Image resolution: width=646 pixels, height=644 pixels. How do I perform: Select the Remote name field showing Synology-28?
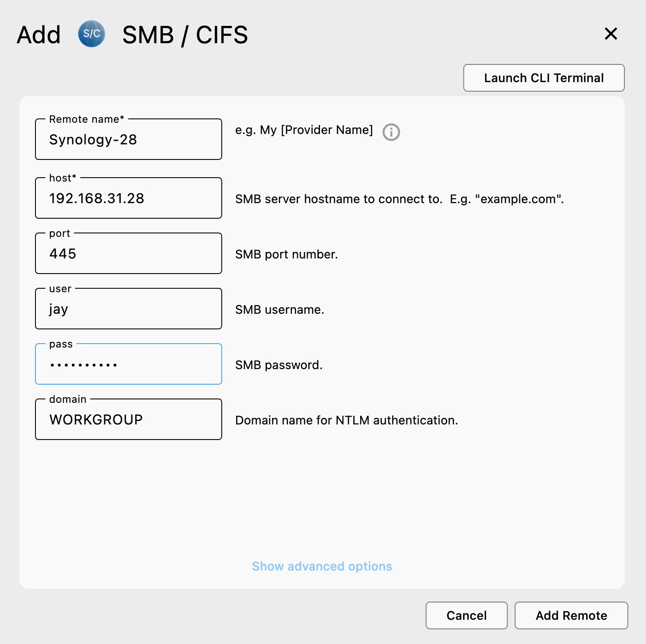click(x=128, y=139)
